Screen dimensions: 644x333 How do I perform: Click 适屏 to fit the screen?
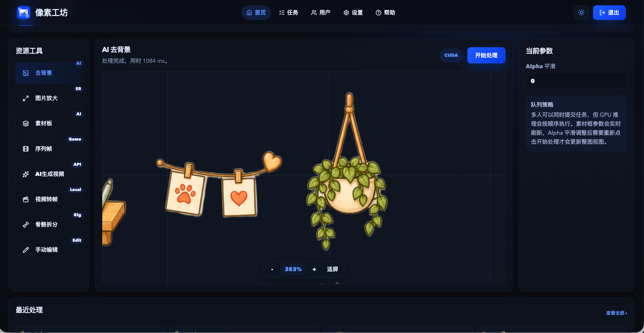point(332,269)
